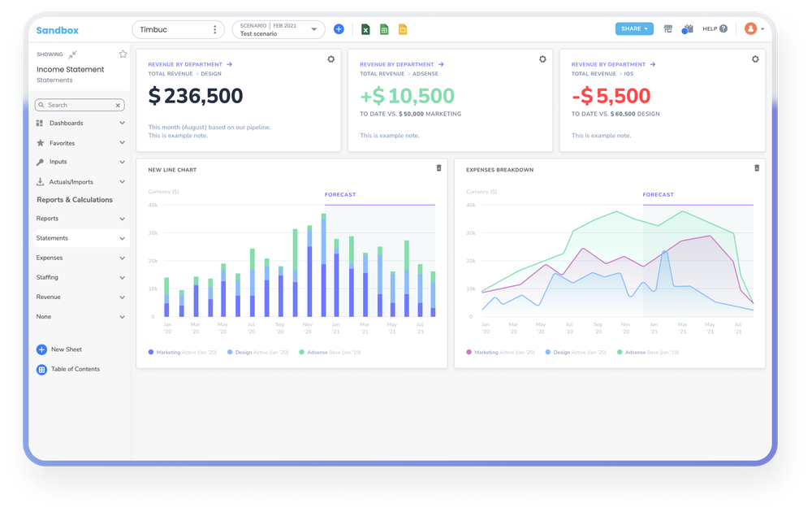Toggle Adsense series in New Line Chart legend
The height and width of the screenshot is (512, 812).
coord(330,353)
